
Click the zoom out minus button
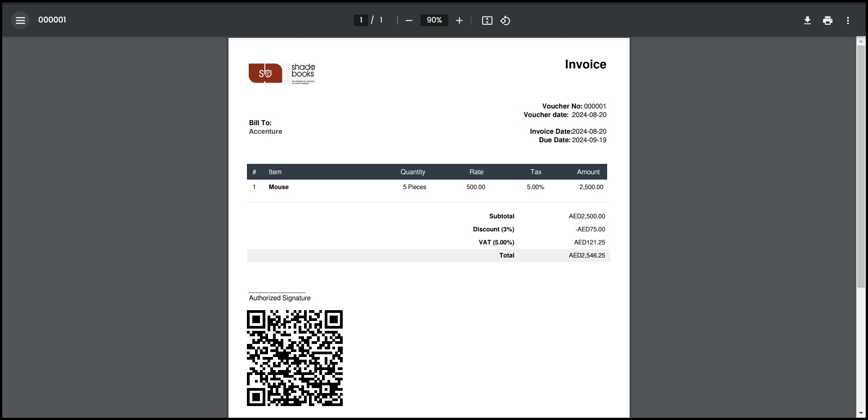(409, 20)
